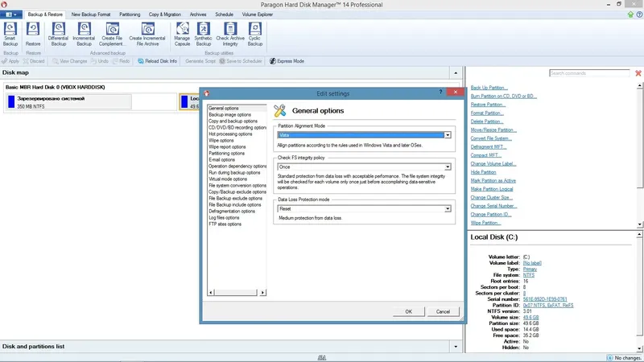Select Defragmentation options in settings list
The image size is (644, 362).
coord(232,212)
